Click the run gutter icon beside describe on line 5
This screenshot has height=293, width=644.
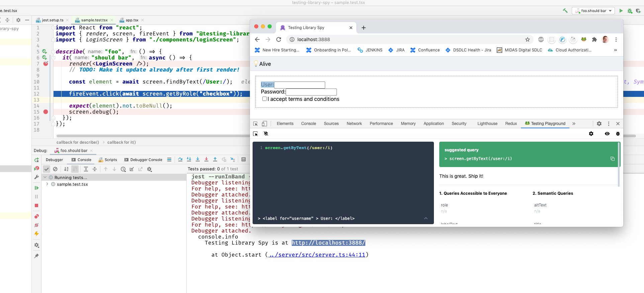[x=44, y=51]
